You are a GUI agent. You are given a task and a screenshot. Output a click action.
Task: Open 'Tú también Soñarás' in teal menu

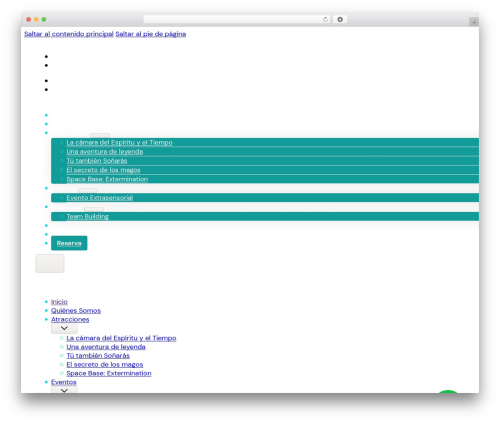point(97,161)
